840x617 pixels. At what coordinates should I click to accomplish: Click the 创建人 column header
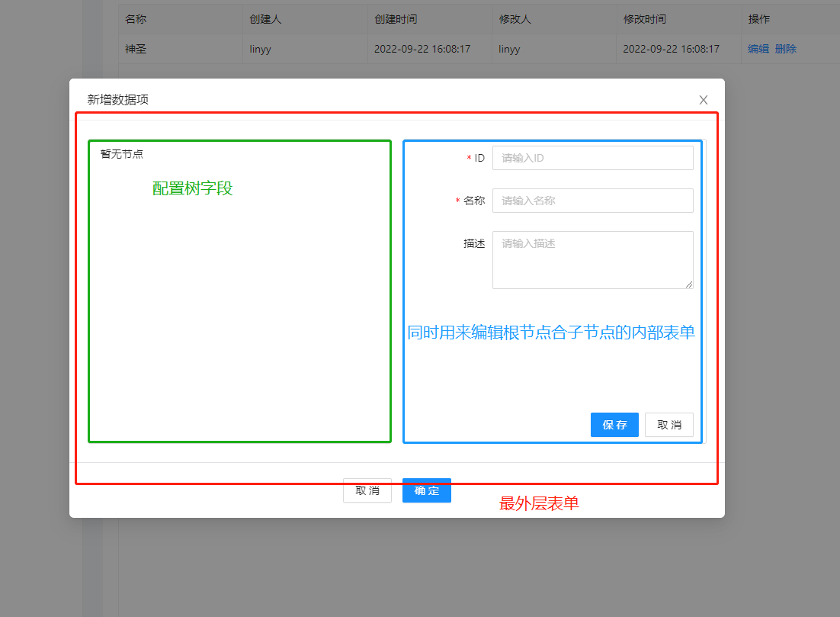tap(265, 19)
